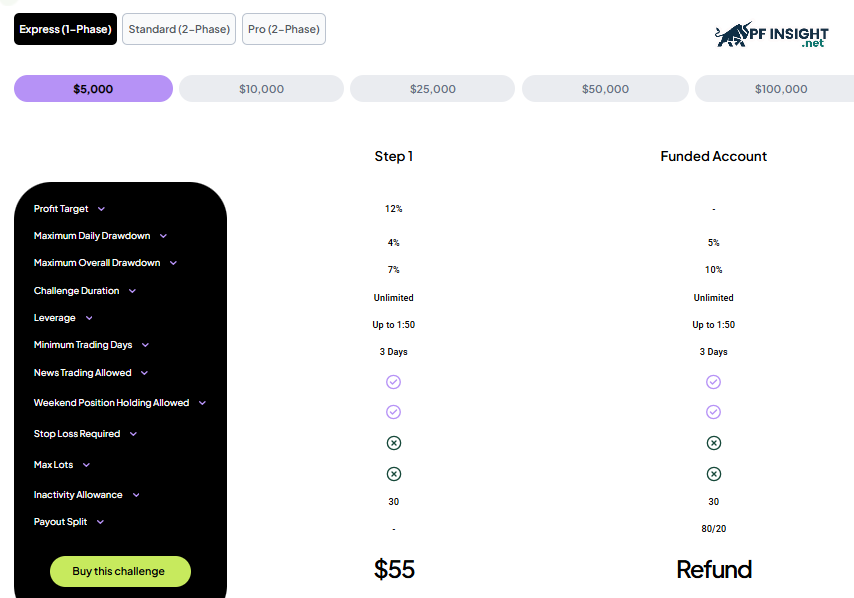Expand Maximum Daily Drawdown details
Screen dimensions: 854x598
[163, 236]
